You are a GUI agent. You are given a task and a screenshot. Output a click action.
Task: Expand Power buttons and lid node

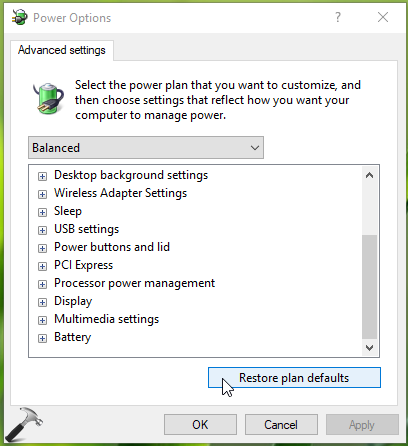(42, 248)
